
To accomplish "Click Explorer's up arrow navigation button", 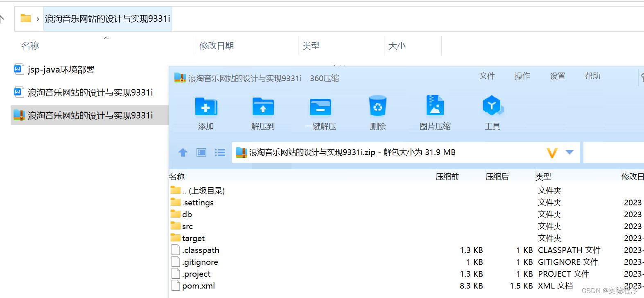I will click(x=2, y=19).
